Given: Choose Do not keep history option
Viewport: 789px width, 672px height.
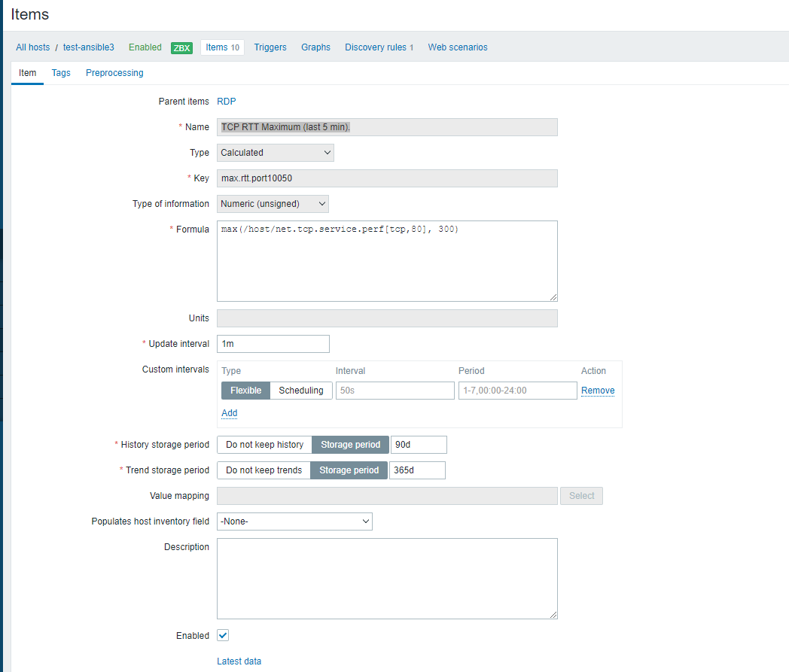Looking at the screenshot, I should 265,445.
